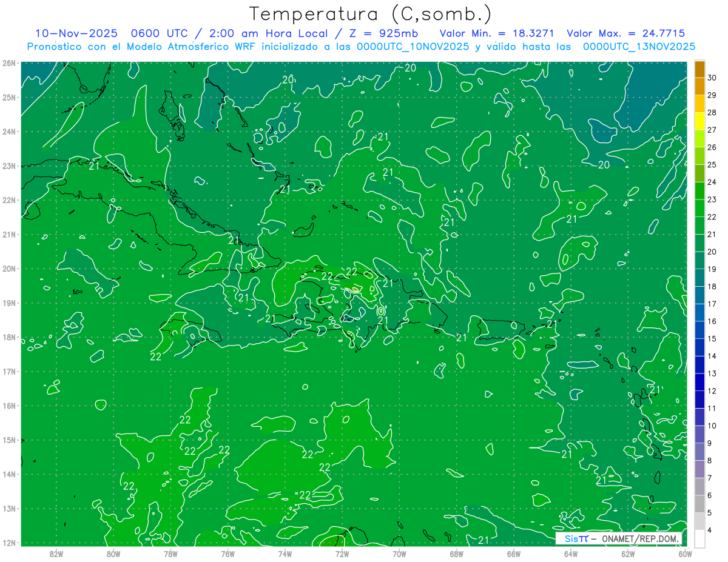Click the initialization time '0000UTC_10NOV2025'
728x562 pixels.
(413, 46)
